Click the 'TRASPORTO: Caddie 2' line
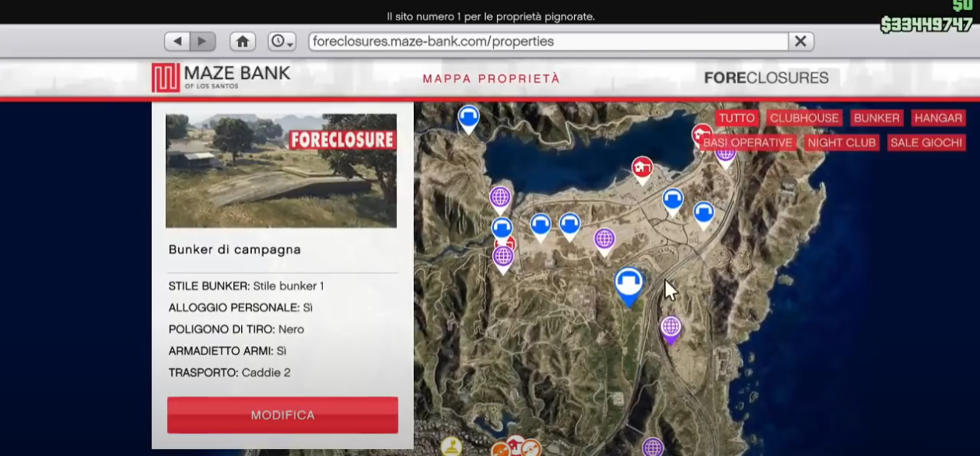This screenshot has width=980, height=456. 229,373
